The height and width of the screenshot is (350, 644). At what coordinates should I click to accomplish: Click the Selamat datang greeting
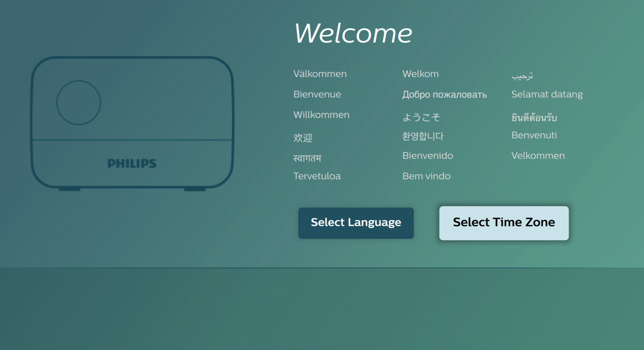click(x=547, y=95)
